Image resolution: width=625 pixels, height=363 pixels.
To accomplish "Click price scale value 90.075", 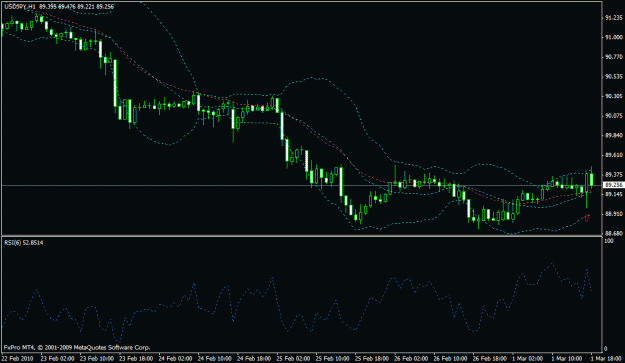I will [x=613, y=116].
